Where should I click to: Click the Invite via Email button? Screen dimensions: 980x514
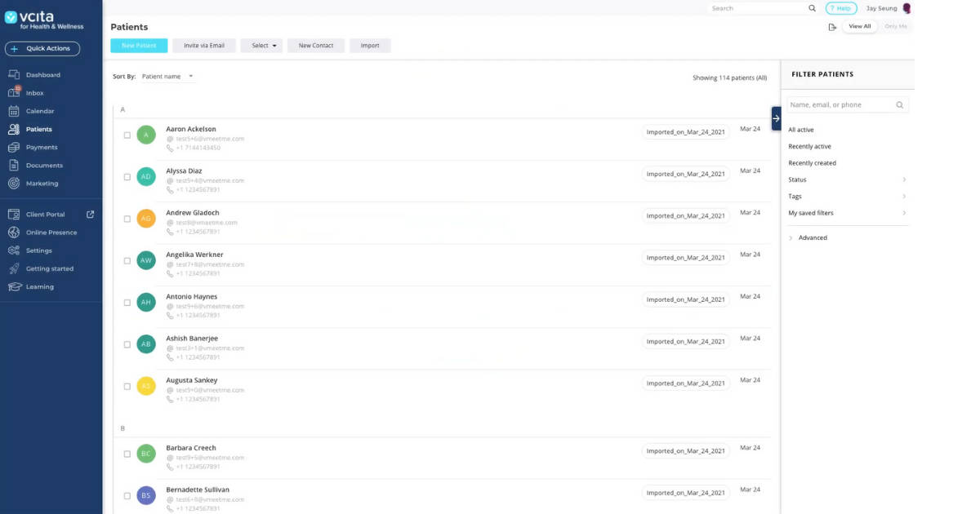tap(203, 45)
